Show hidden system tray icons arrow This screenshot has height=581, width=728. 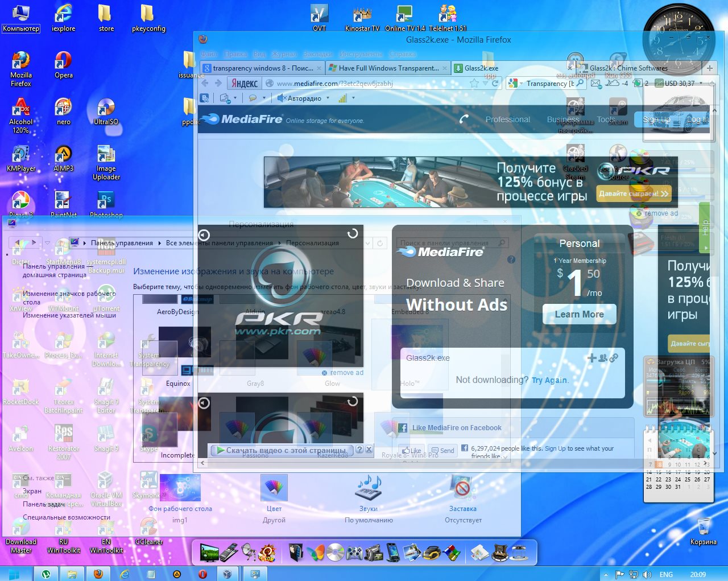pyautogui.click(x=606, y=575)
